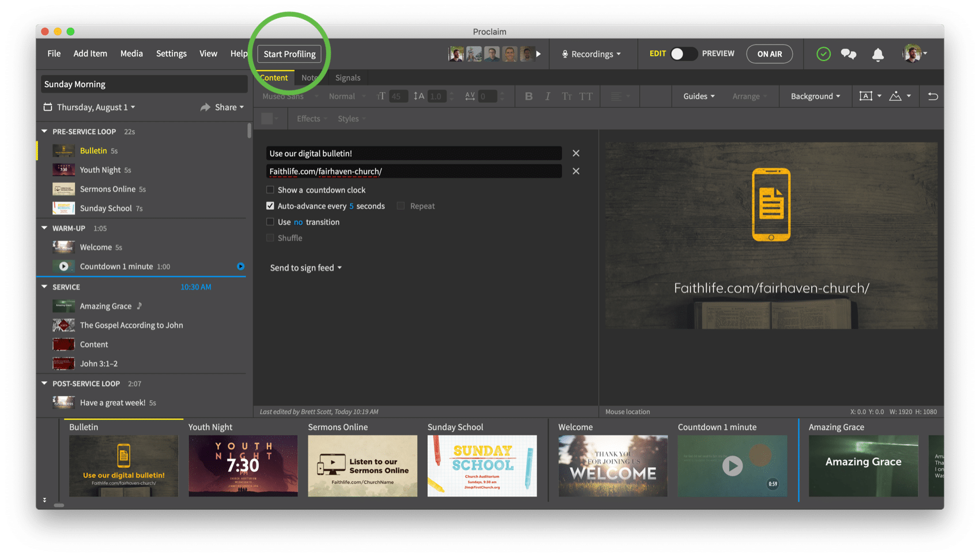Viewport: 980px width, 557px height.
Task: Open the Add Item menu
Action: [90, 54]
